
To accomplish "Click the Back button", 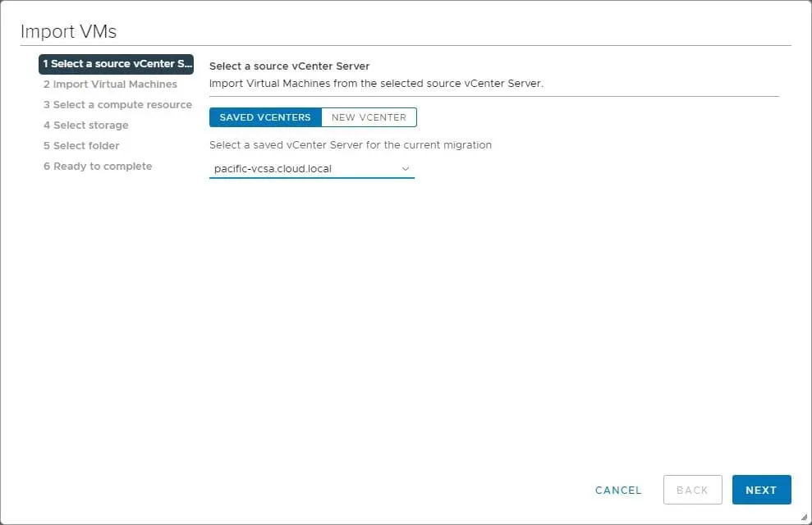I will (x=692, y=490).
